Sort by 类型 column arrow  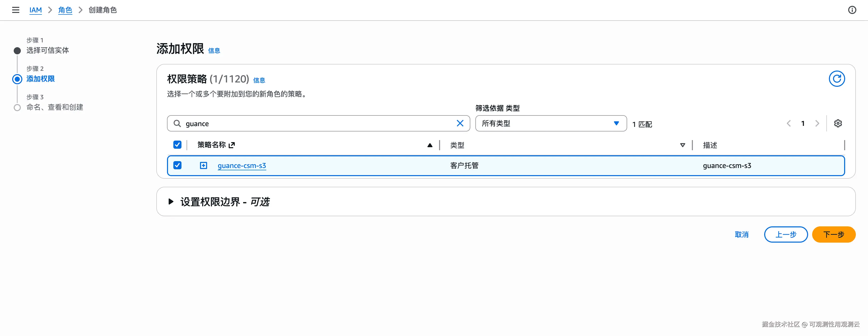[682, 145]
